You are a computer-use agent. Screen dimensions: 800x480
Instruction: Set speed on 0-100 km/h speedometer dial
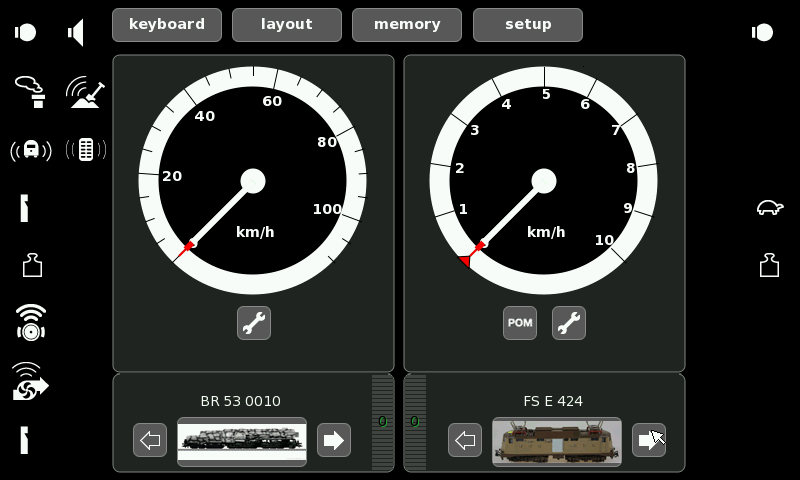click(253, 181)
